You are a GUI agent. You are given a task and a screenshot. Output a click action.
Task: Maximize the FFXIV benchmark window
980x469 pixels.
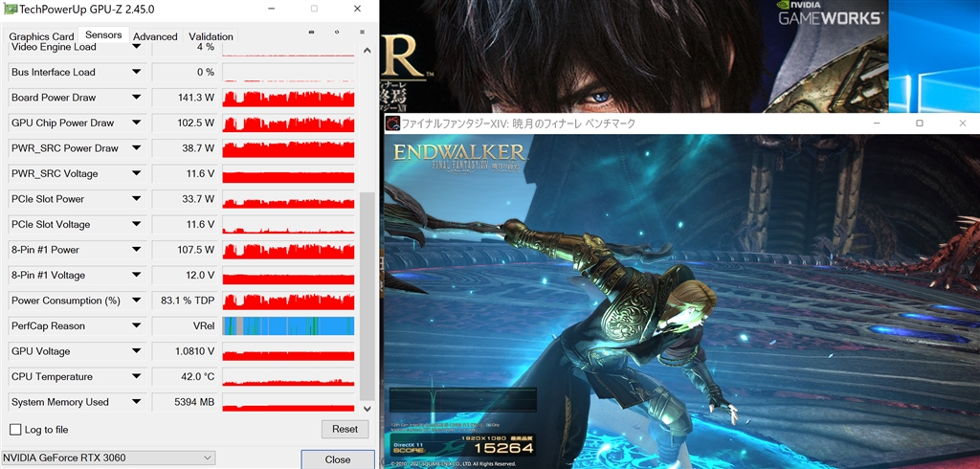pos(919,123)
